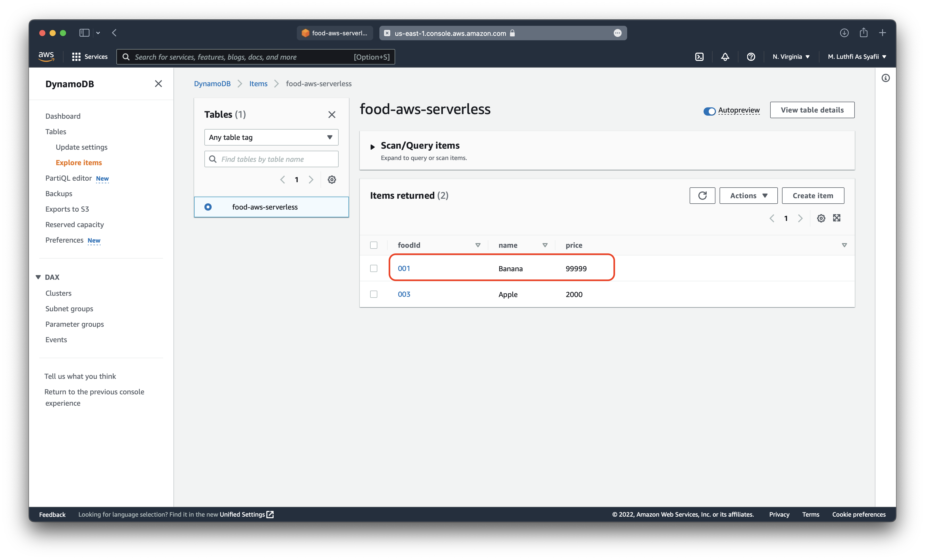Open Items returned table settings gear

[x=821, y=218]
